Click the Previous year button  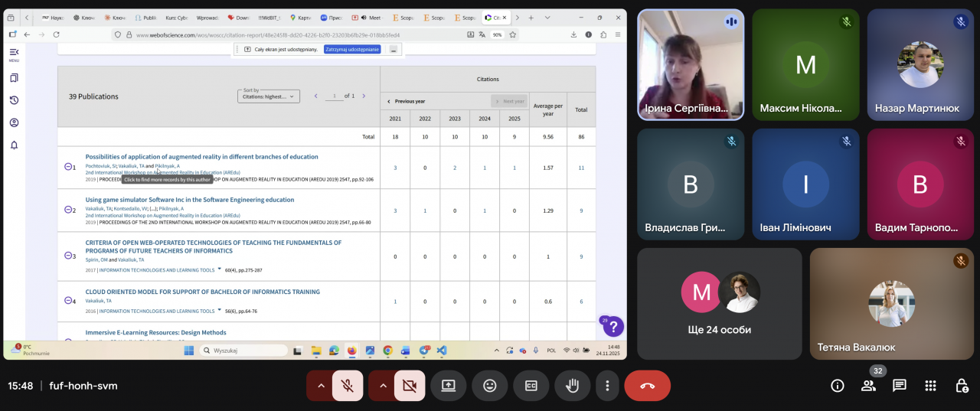407,101
